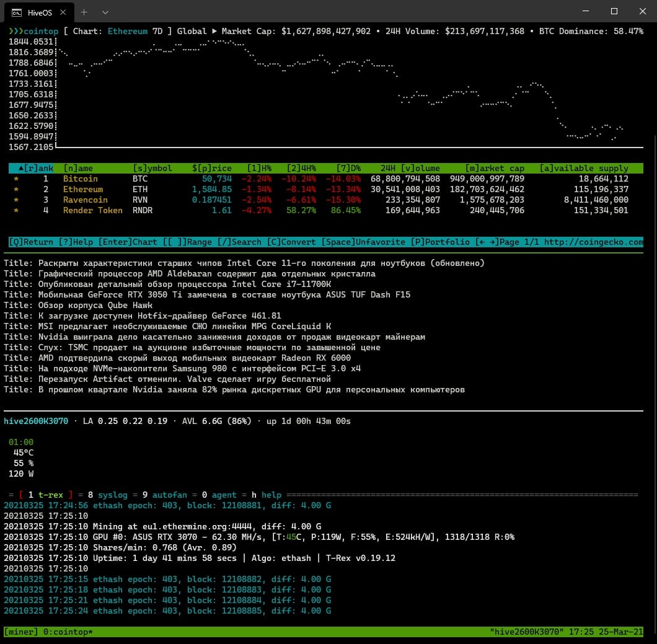
Task: Click Render Token 86.45% value
Action: pyautogui.click(x=346, y=210)
